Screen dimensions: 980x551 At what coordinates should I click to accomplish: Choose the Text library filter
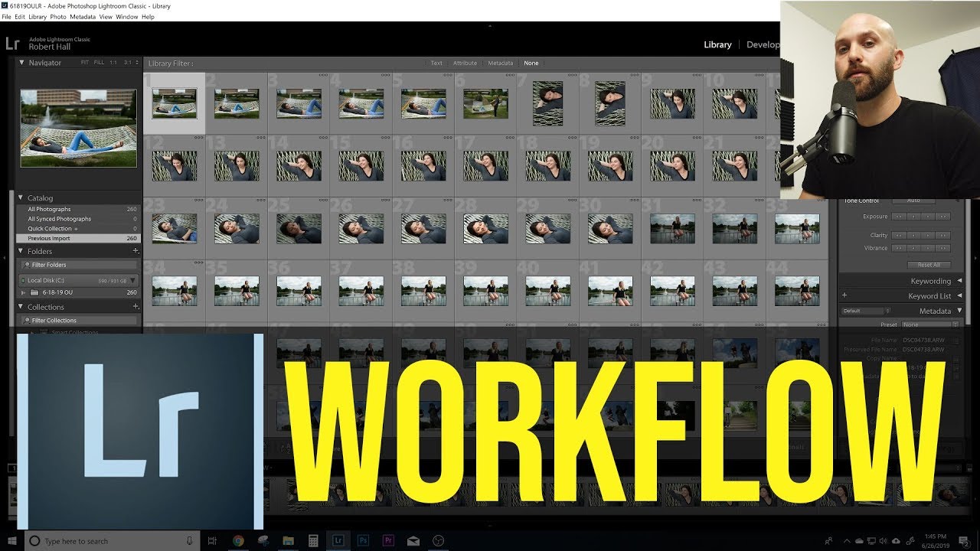(436, 64)
